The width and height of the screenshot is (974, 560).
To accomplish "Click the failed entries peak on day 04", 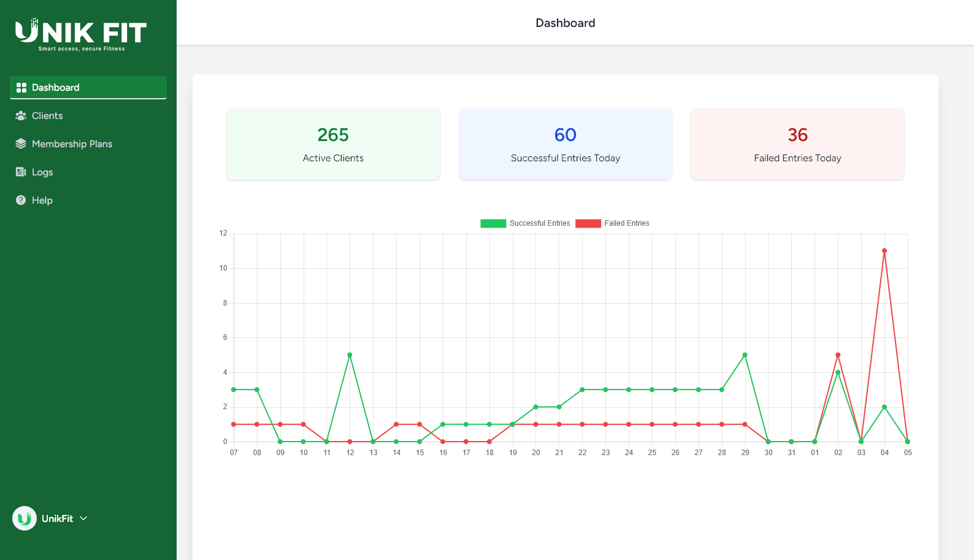I will pyautogui.click(x=884, y=251).
